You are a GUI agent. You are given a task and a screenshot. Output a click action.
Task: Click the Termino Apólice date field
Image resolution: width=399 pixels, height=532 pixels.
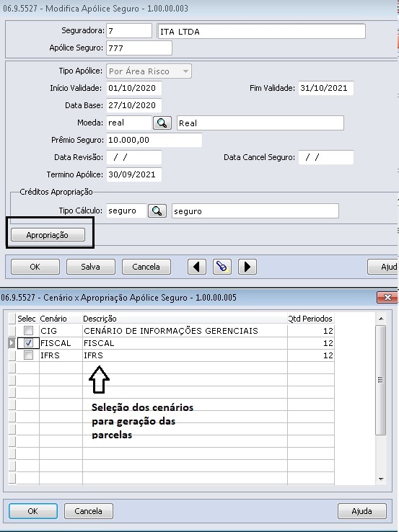tap(134, 174)
